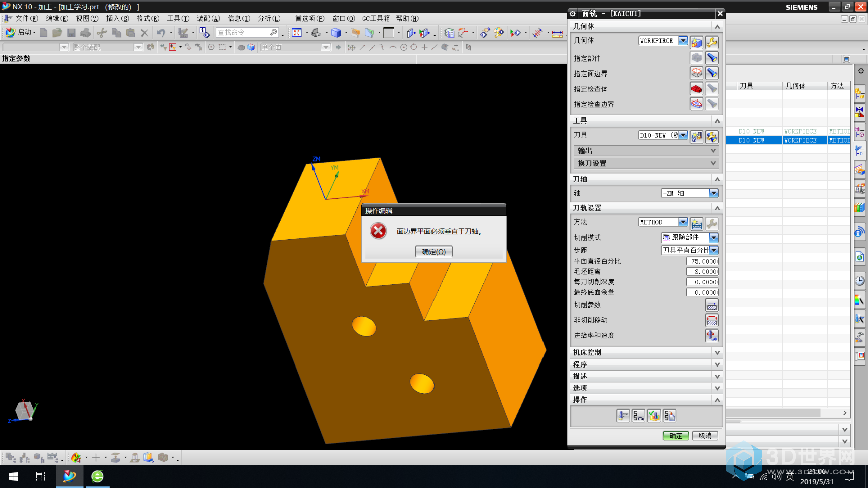
Task: Click the list toolpath icon under 操作
Action: [669, 416]
